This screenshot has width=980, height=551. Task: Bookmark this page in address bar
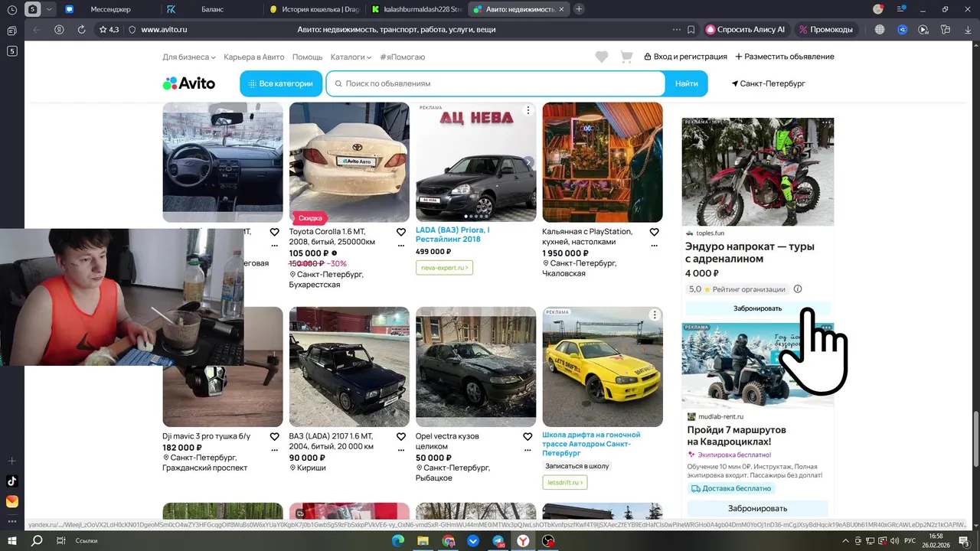pyautogui.click(x=691, y=29)
